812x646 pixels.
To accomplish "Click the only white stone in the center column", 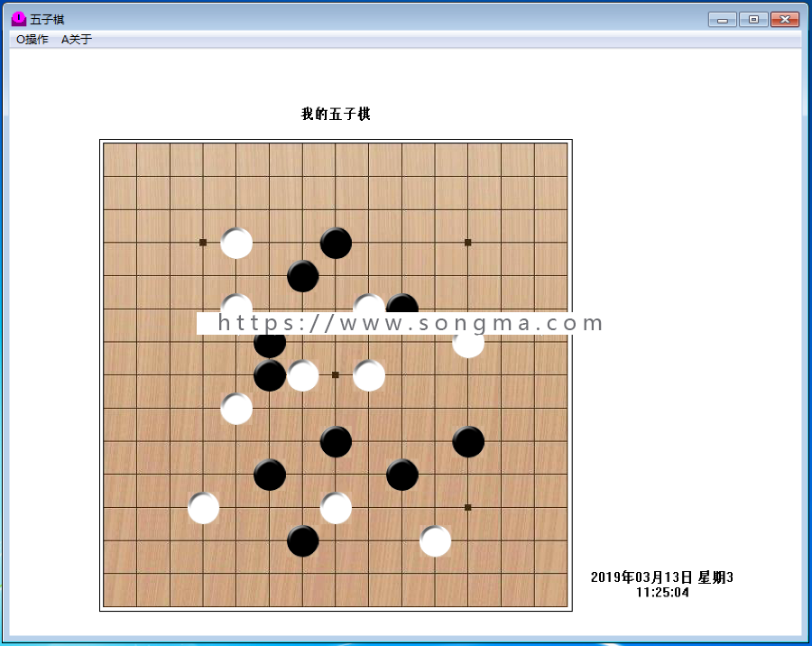I will coord(337,508).
